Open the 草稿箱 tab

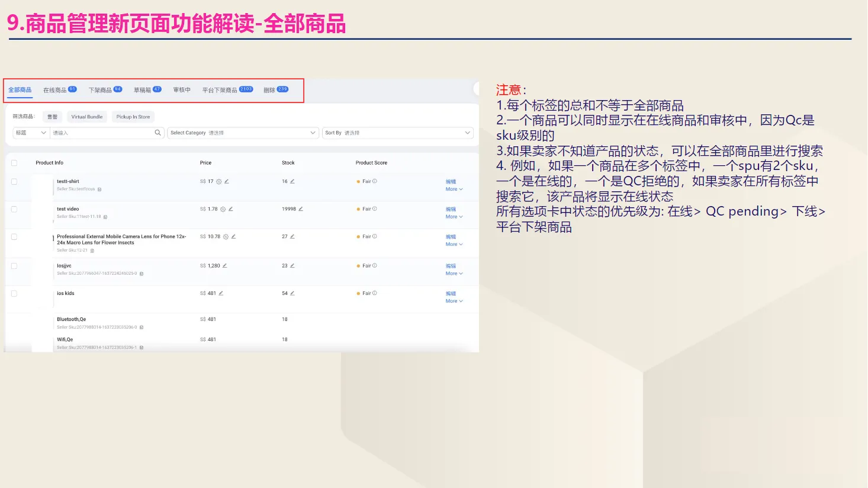(x=144, y=89)
